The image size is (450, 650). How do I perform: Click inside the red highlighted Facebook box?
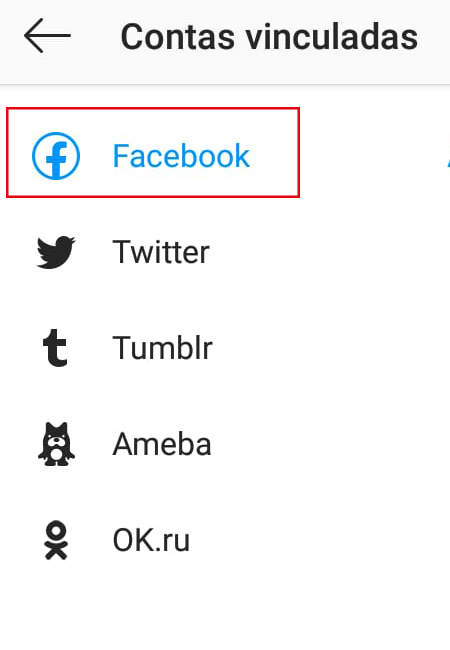[x=153, y=153]
